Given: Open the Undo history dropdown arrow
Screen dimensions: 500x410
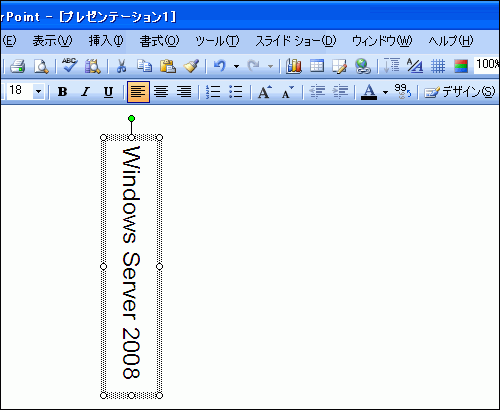Looking at the screenshot, I should tap(236, 66).
